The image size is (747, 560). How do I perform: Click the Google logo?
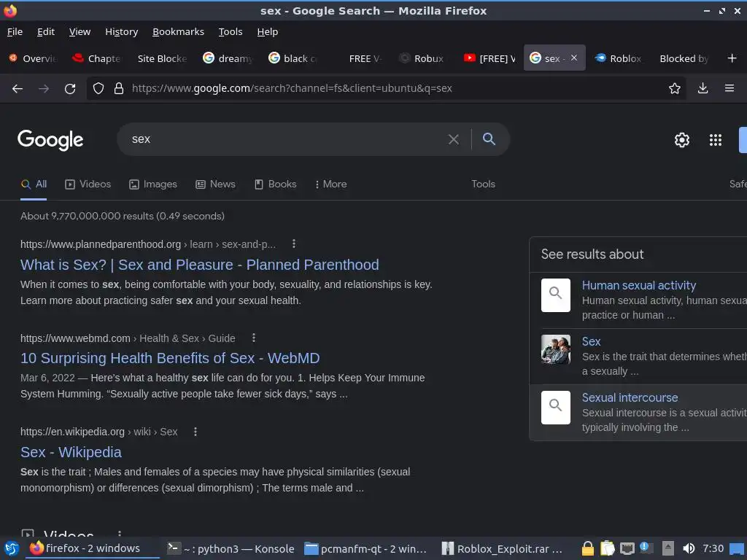point(50,140)
